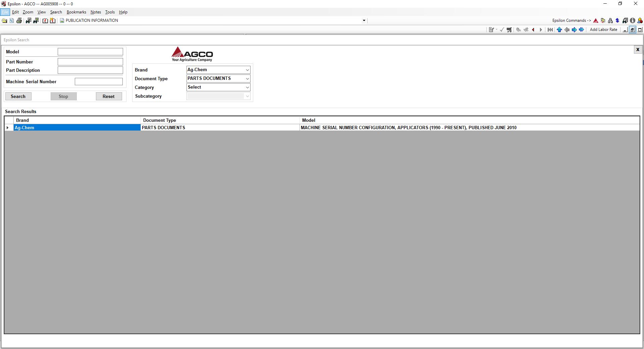Open the File menu

(x=5, y=12)
